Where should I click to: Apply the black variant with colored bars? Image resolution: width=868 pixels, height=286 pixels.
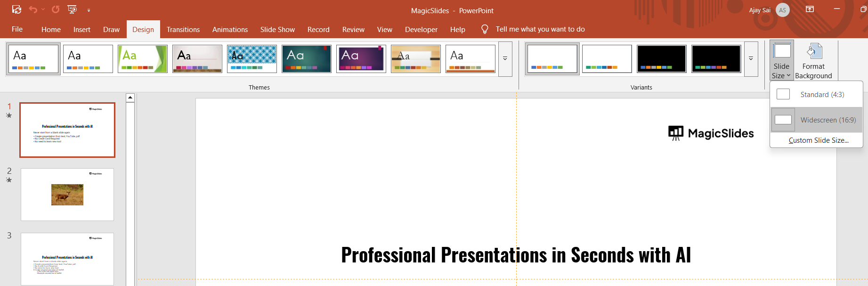pyautogui.click(x=661, y=59)
